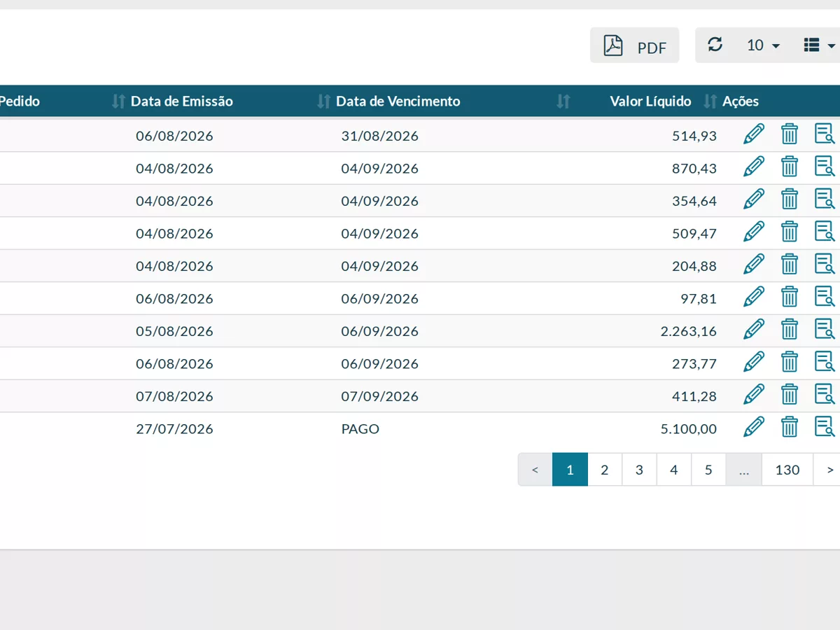Click the emission date 27/07/2026

coord(174,429)
